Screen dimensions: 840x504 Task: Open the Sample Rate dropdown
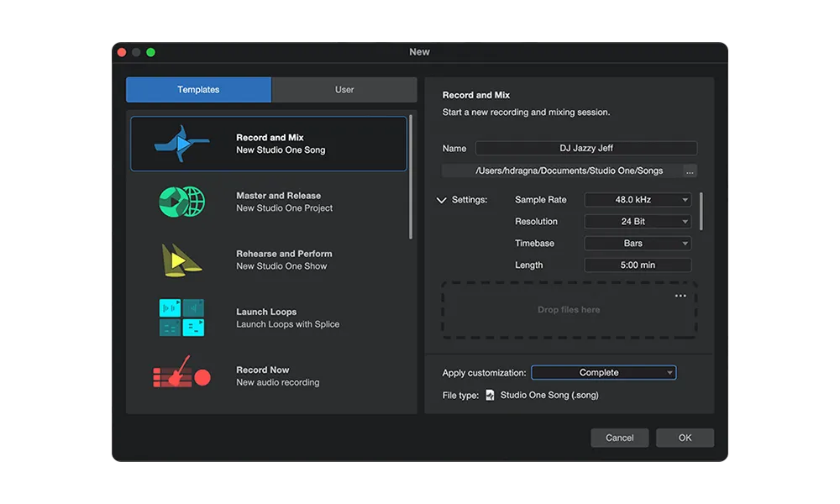pyautogui.click(x=638, y=200)
